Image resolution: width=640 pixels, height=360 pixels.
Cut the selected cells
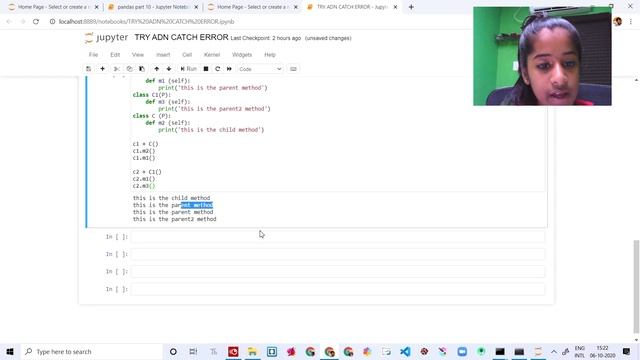(x=116, y=69)
